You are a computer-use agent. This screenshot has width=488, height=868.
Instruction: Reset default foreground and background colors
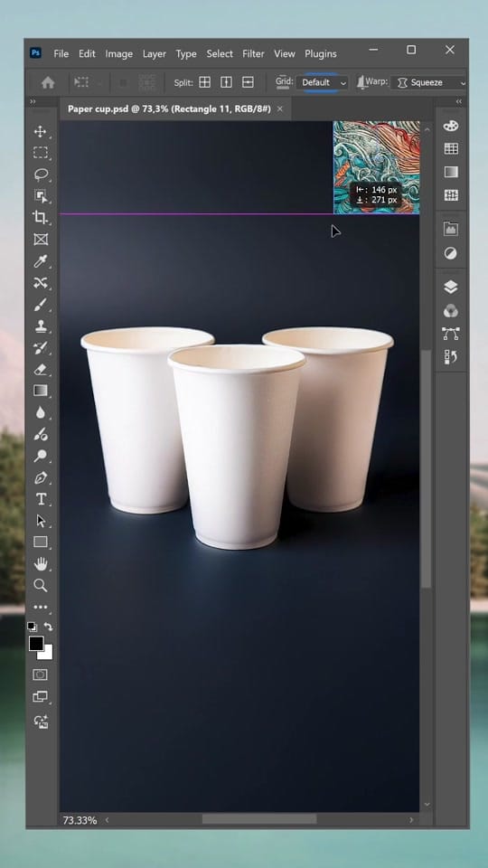click(33, 627)
